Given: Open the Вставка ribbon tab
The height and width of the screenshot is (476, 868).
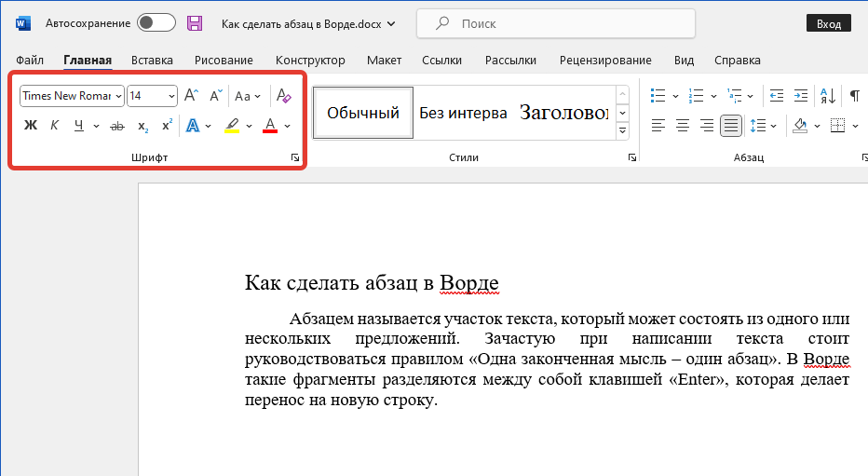Looking at the screenshot, I should coord(152,61).
